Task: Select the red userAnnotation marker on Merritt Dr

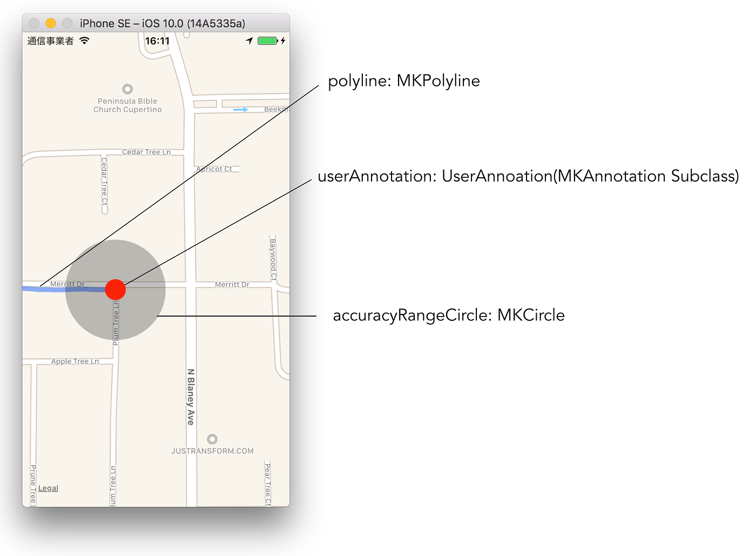Action: click(115, 290)
